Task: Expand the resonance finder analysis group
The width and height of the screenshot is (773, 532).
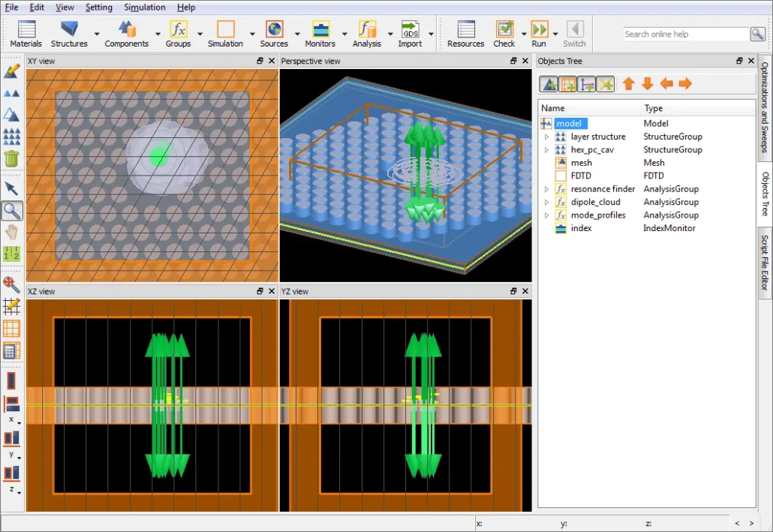Action: [x=546, y=189]
